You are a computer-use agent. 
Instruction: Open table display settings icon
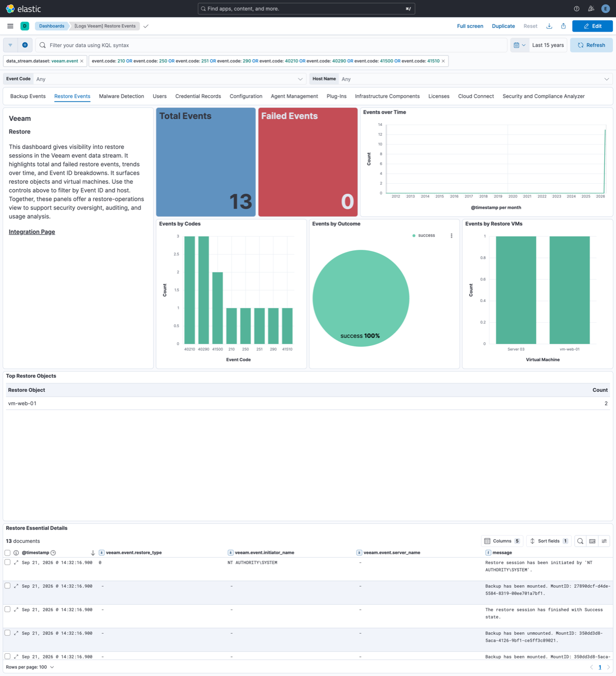click(x=604, y=541)
